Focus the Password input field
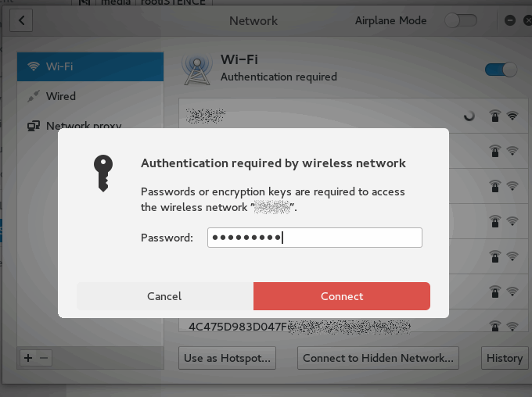 click(315, 238)
